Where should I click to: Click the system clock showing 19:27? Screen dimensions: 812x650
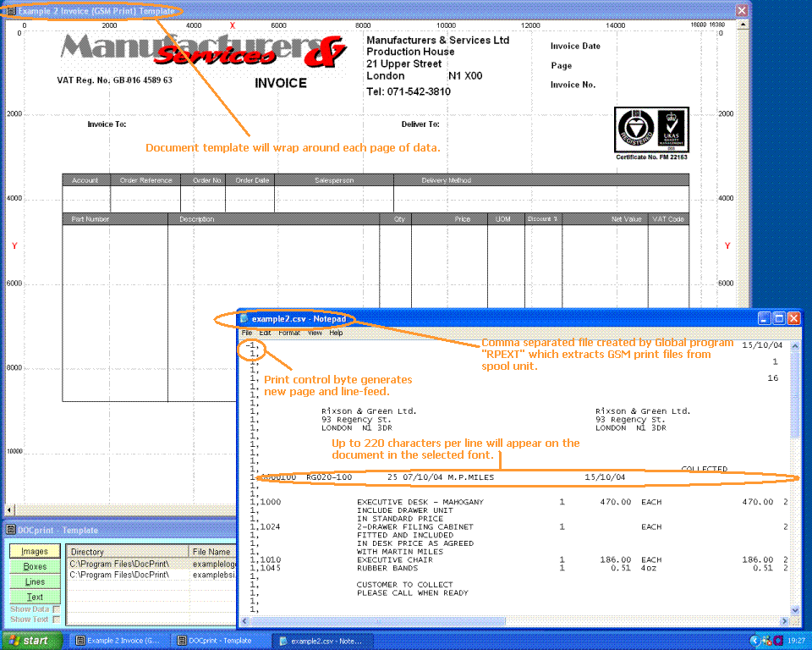coord(797,641)
